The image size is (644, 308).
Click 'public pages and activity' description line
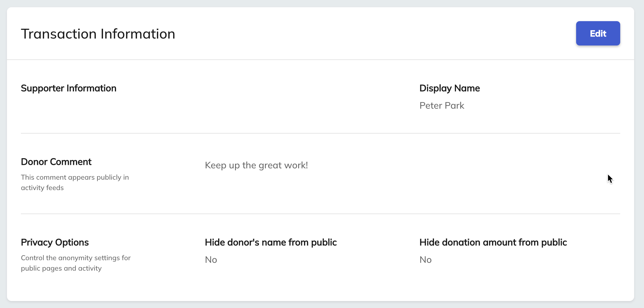[x=61, y=268]
